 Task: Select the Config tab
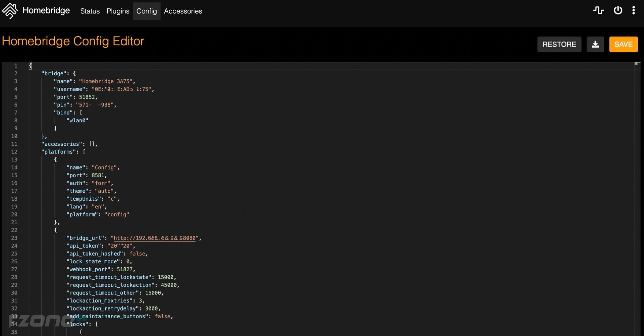147,11
